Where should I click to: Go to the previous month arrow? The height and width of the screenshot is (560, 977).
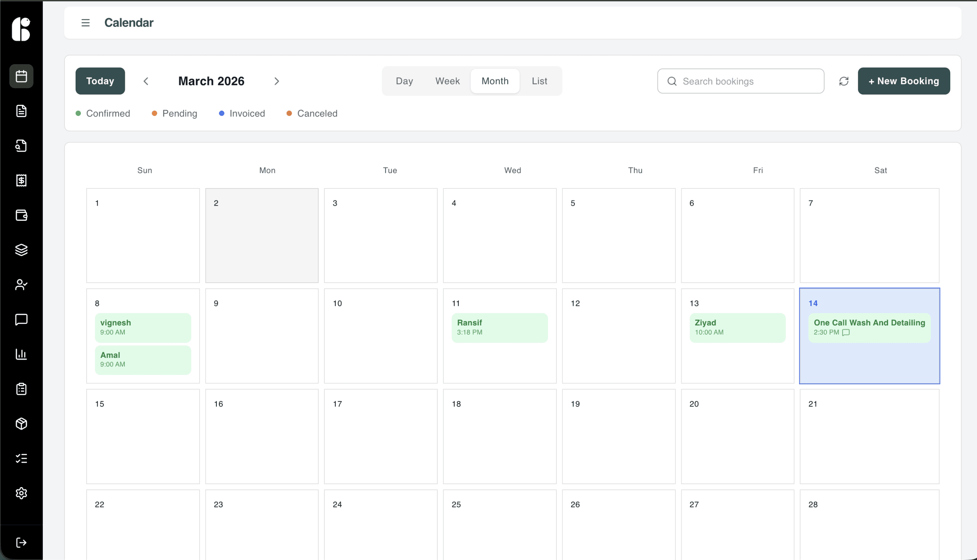click(x=146, y=81)
